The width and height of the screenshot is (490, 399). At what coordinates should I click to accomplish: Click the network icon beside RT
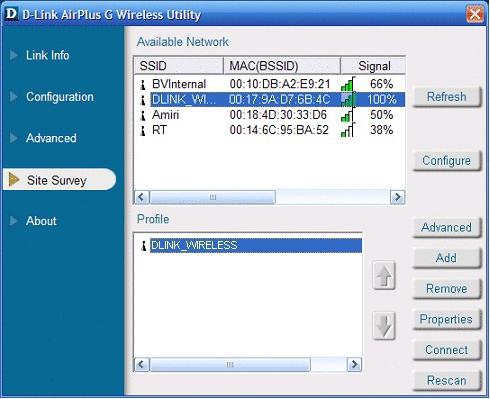143,130
